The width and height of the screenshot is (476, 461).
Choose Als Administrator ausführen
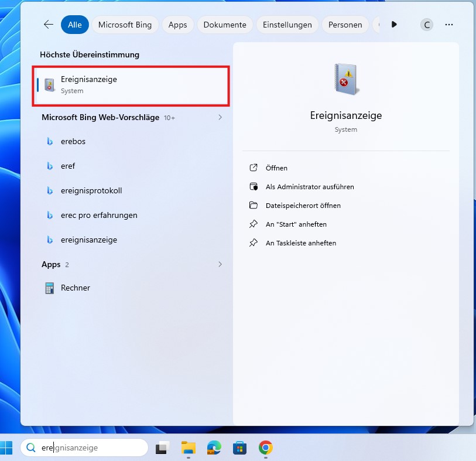pyautogui.click(x=310, y=187)
